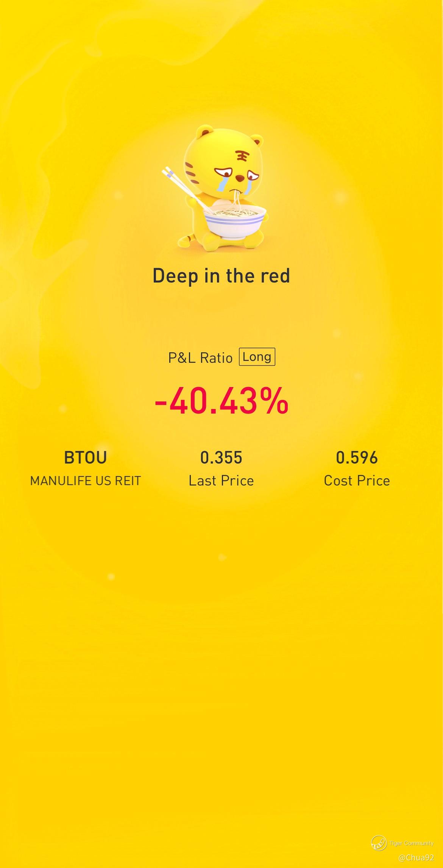This screenshot has height=868, width=443.
Task: Click the noodle bowl held by tiger
Action: point(234,222)
